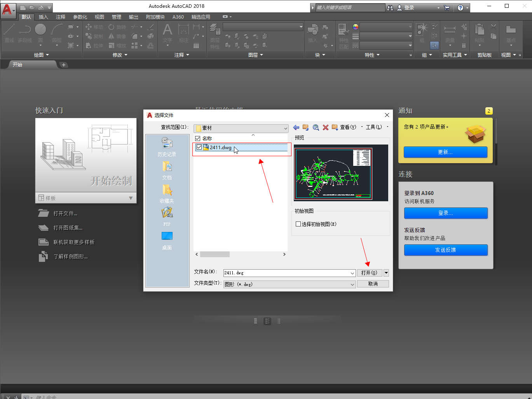This screenshot has height=399, width=532.
Task: Click the file list horizontal scrollbar thumb
Action: tap(215, 254)
